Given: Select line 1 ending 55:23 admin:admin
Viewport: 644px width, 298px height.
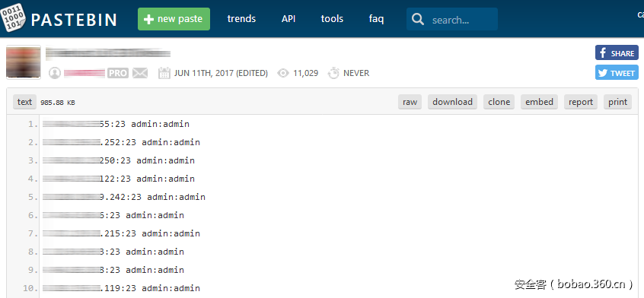Looking at the screenshot, I should tap(116, 124).
